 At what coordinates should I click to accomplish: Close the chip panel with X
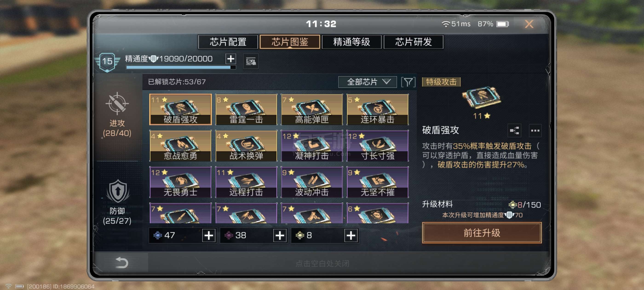(529, 24)
